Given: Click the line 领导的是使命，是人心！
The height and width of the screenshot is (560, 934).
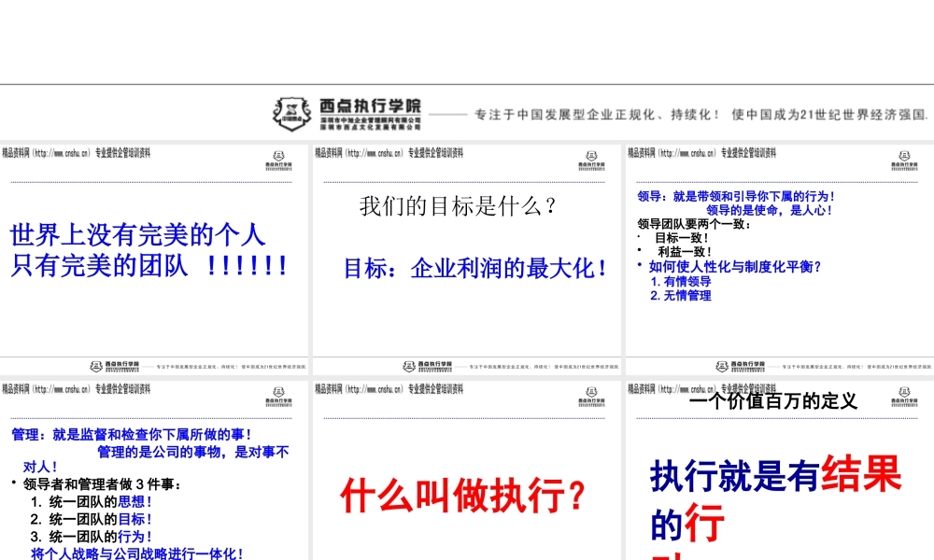Looking at the screenshot, I should tap(770, 210).
